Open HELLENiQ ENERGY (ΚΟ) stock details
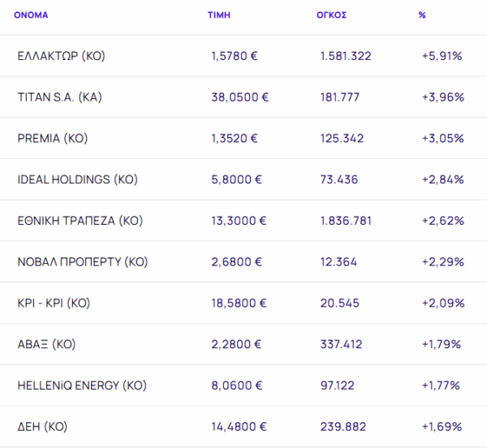 (82, 386)
